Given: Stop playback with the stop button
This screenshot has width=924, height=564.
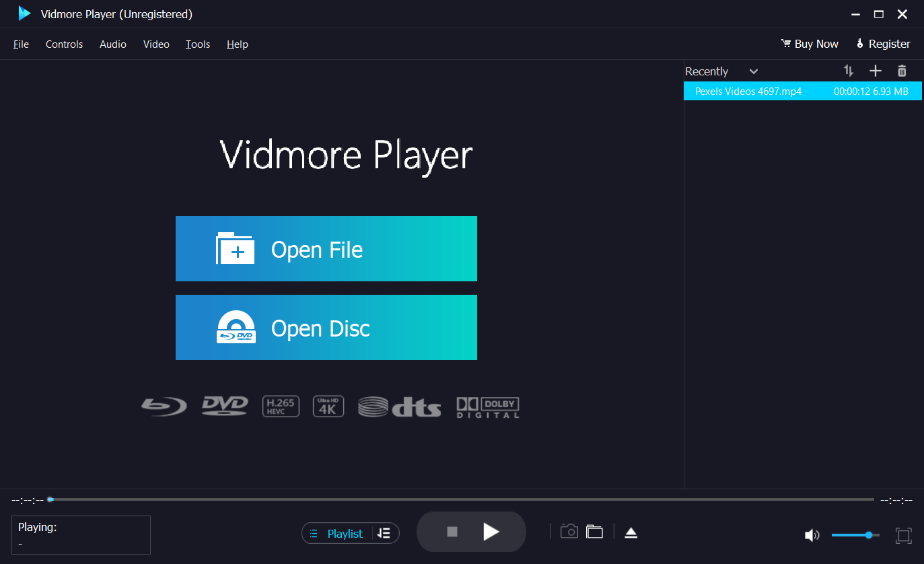Looking at the screenshot, I should [x=452, y=532].
